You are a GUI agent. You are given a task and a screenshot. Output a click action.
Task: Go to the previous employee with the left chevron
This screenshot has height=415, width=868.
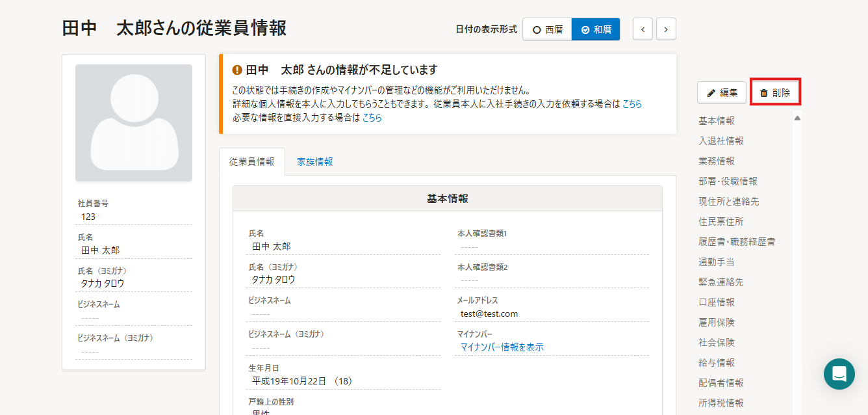point(643,29)
